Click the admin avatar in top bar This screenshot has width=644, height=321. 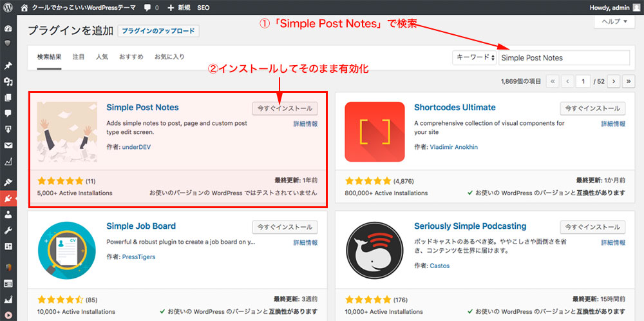coord(636,7)
